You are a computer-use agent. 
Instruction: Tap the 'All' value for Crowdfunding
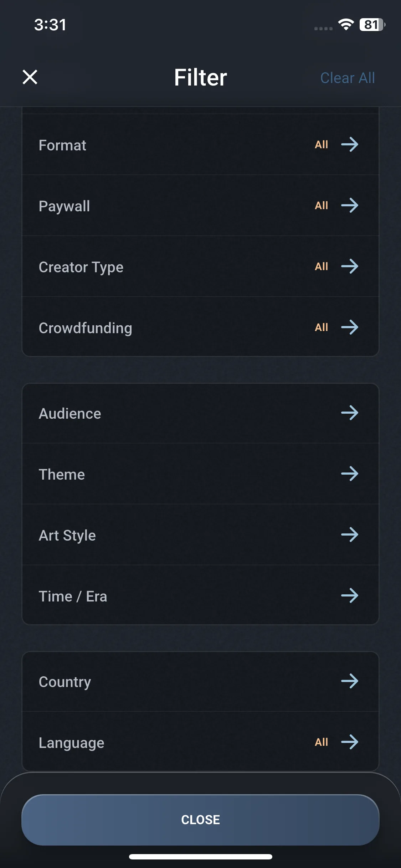[x=321, y=327]
